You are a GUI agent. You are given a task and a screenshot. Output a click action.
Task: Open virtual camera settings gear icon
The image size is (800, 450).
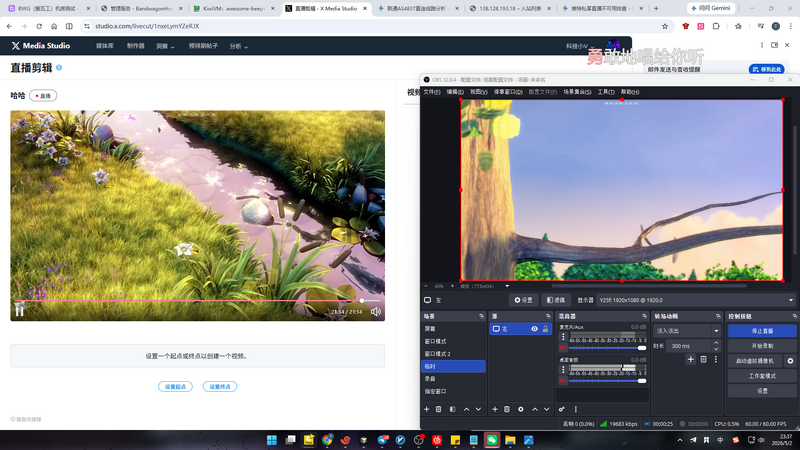coord(790,361)
